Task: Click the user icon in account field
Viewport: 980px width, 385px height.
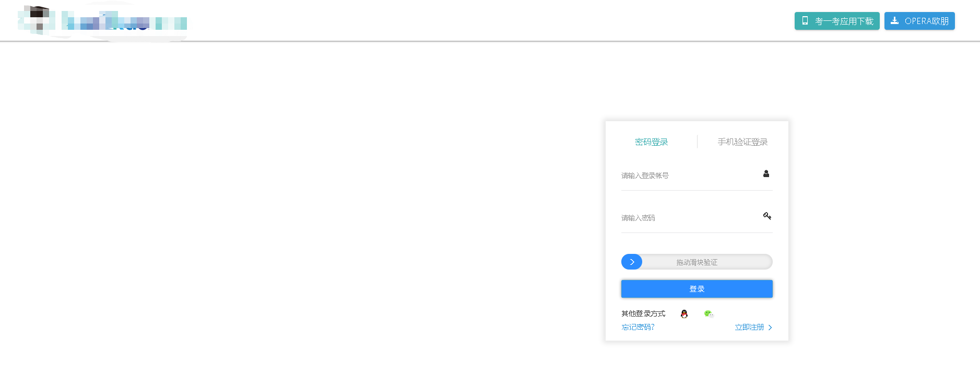Action: 766,173
